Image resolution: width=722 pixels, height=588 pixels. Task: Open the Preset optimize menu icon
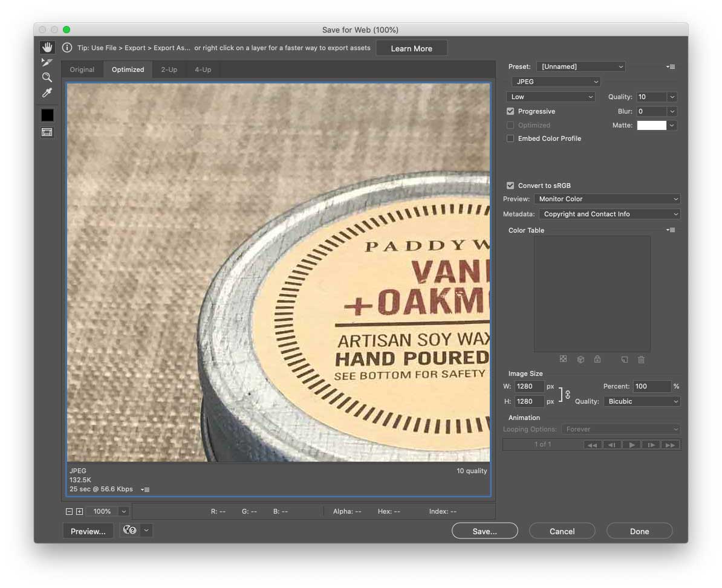671,66
